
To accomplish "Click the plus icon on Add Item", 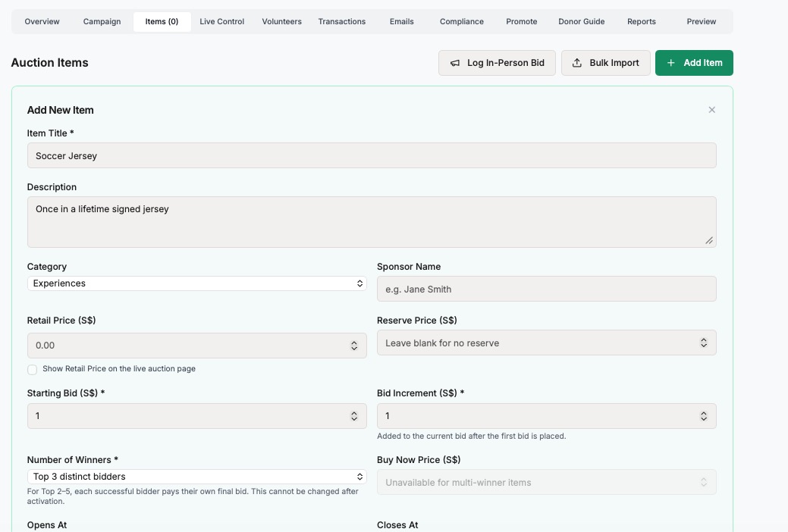I will pyautogui.click(x=671, y=63).
